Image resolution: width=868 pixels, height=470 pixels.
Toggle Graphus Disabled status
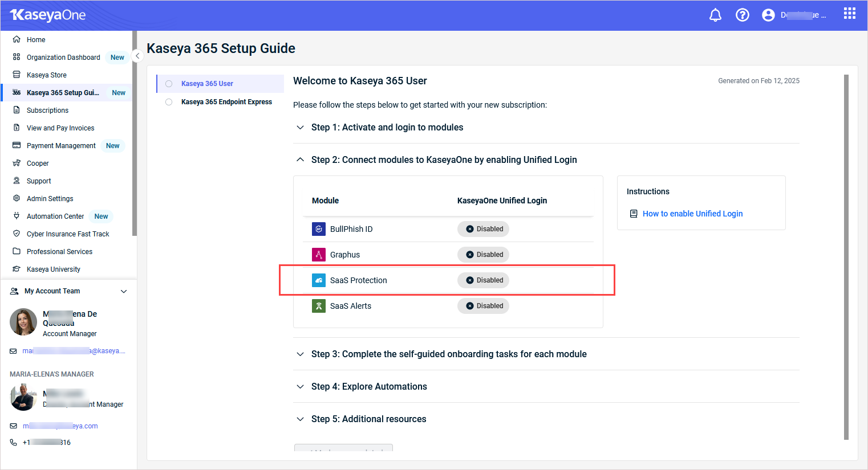click(x=483, y=255)
